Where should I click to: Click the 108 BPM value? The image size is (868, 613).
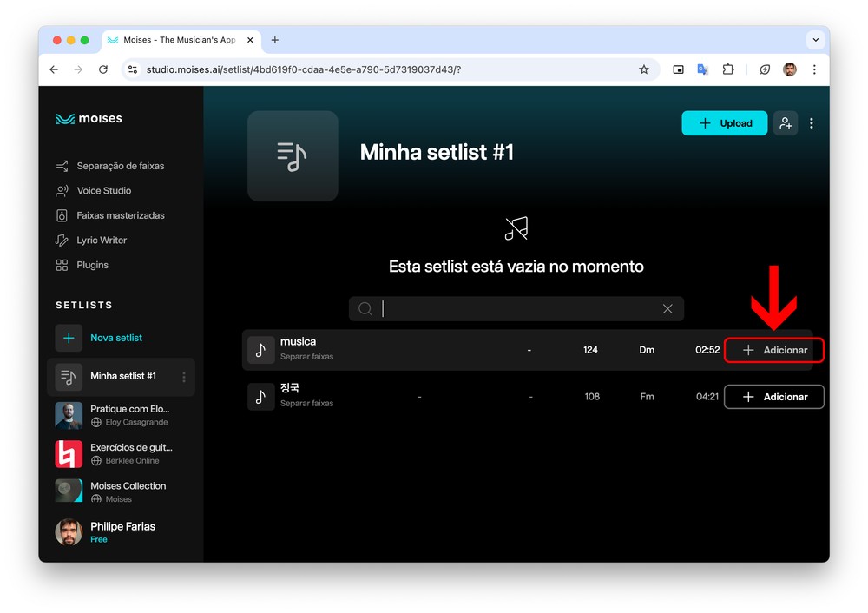(592, 397)
